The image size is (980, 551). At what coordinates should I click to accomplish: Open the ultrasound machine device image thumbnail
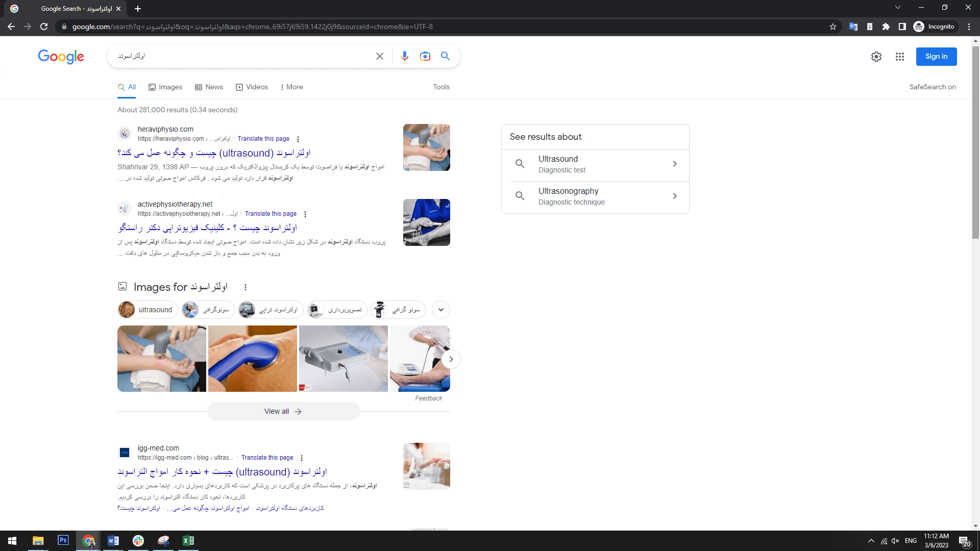[344, 359]
